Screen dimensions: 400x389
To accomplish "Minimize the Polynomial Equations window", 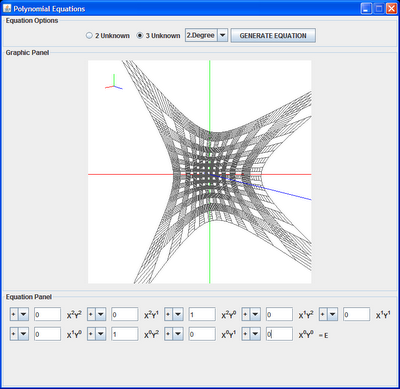I will pos(366,9).
